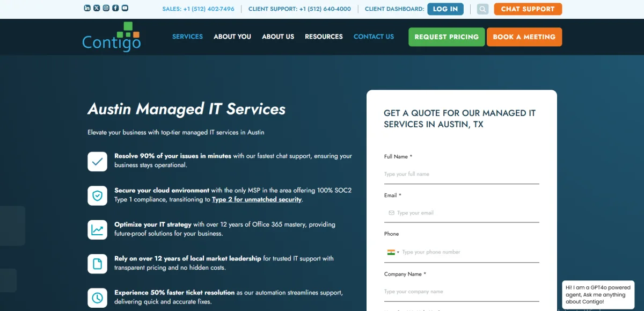Click the checkmark icon beside Resolve 90%
This screenshot has width=644, height=311.
[x=97, y=161]
